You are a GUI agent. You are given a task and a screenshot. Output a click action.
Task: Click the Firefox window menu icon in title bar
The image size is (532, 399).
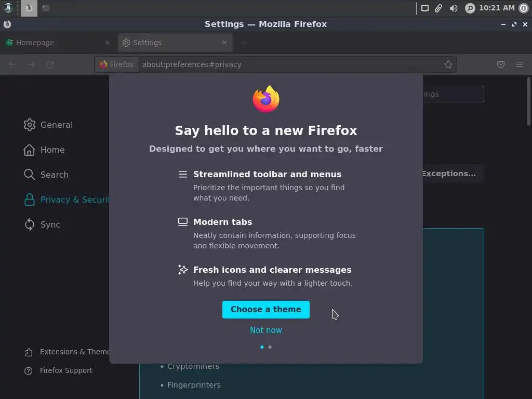pos(7,24)
